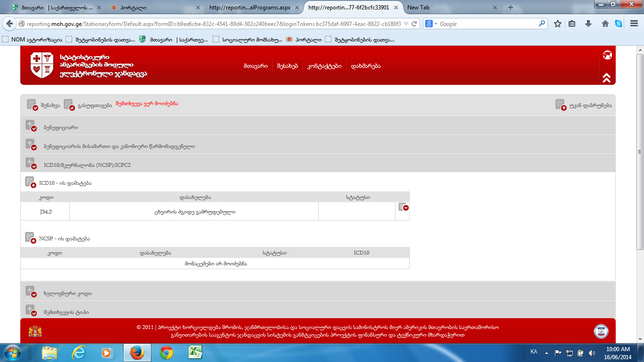The image size is (644, 362).
Task: Expand the ბენეფიციარის მისამართი section
Action: pyautogui.click(x=31, y=145)
